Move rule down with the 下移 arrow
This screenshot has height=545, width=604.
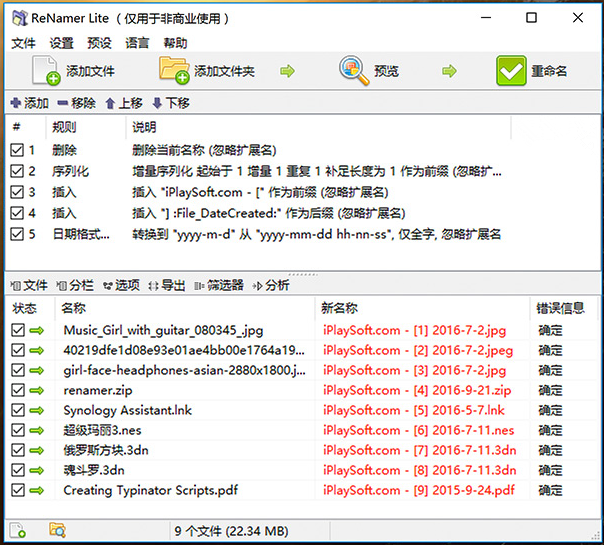point(157,103)
